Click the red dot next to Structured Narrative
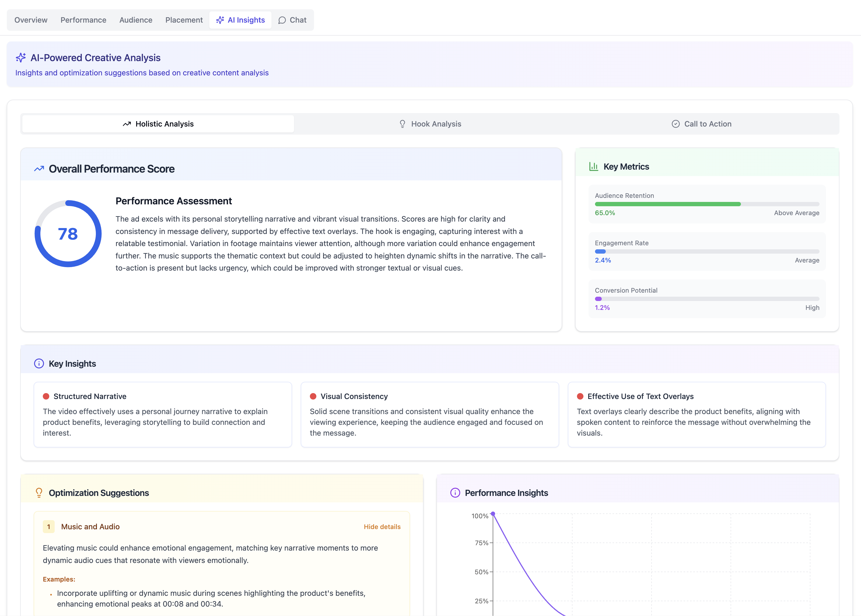861x616 pixels. click(46, 396)
